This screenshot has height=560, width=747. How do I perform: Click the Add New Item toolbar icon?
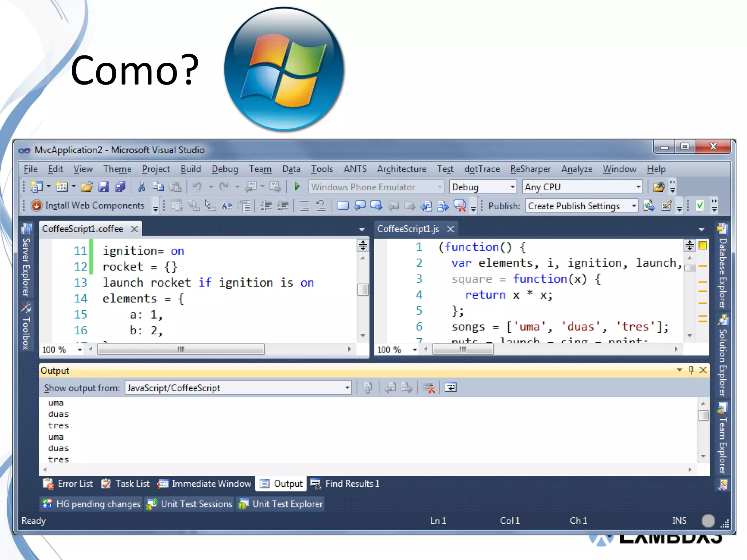(61, 187)
